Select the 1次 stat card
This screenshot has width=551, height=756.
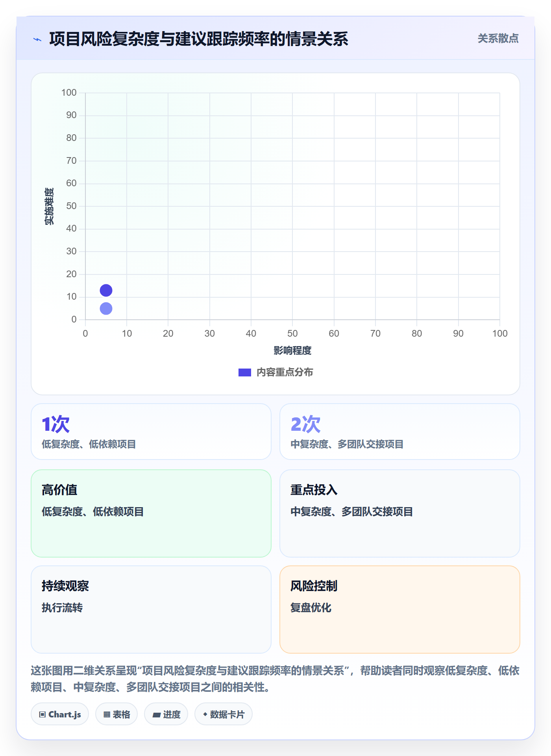click(x=151, y=432)
